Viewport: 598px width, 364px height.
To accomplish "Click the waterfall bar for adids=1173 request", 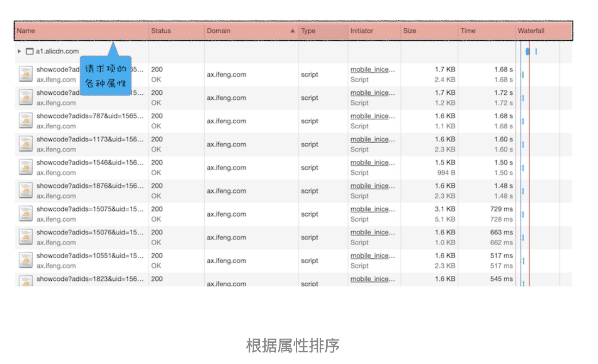I will [x=523, y=144].
